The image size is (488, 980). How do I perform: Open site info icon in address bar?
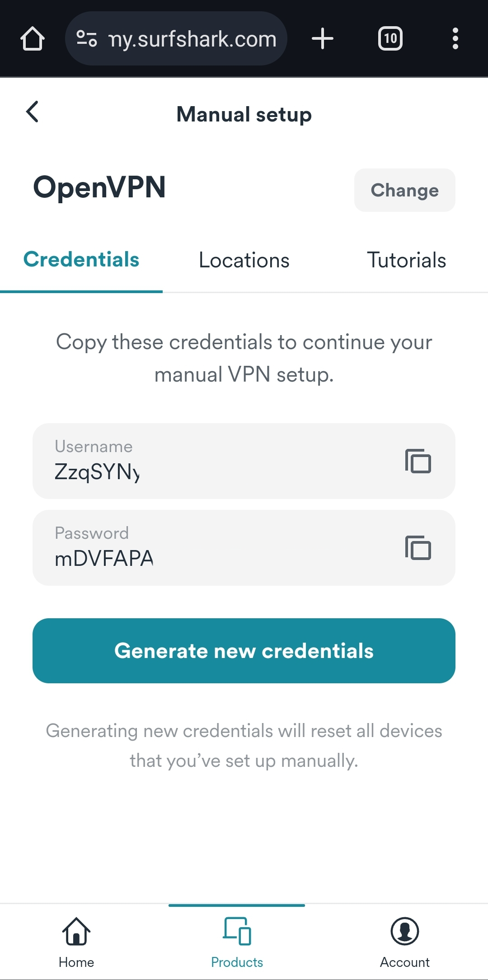point(87,39)
